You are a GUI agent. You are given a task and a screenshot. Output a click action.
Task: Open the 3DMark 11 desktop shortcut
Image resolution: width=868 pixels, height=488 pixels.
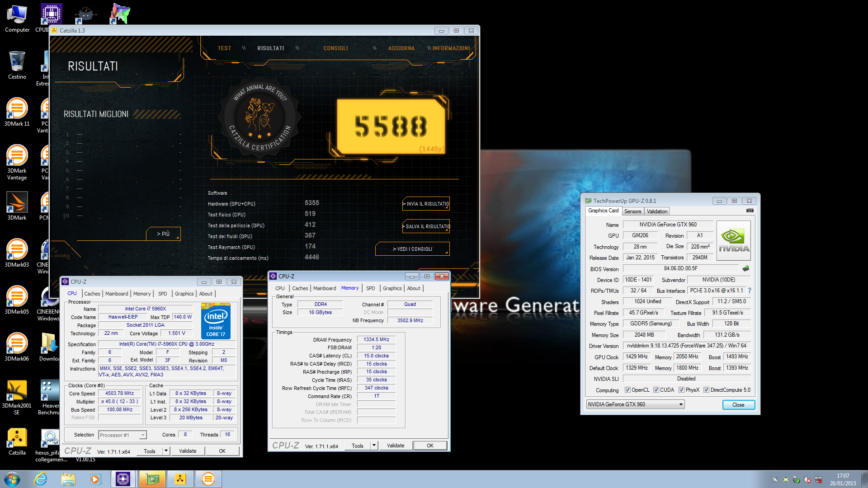tap(17, 113)
